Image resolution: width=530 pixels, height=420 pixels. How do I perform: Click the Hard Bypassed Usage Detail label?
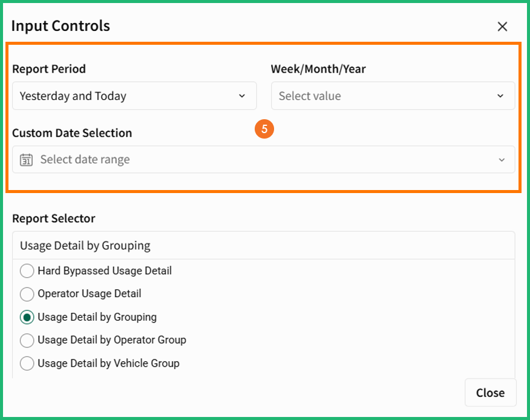pos(105,271)
